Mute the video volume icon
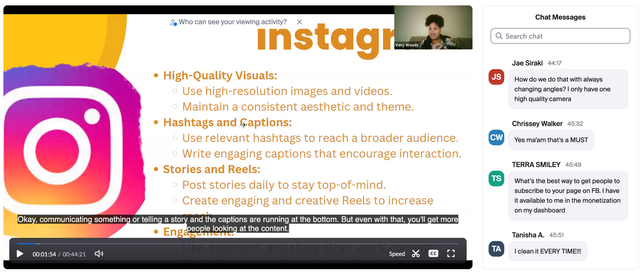The width and height of the screenshot is (644, 274). (x=99, y=254)
